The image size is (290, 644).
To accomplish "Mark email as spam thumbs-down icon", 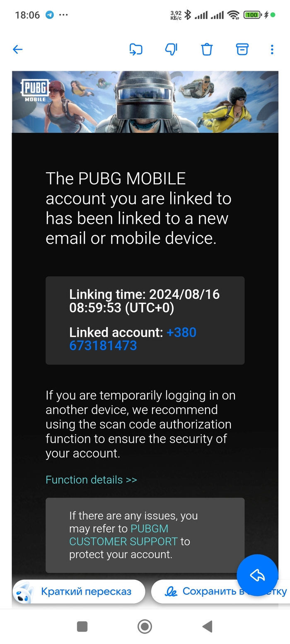I will click(x=171, y=50).
